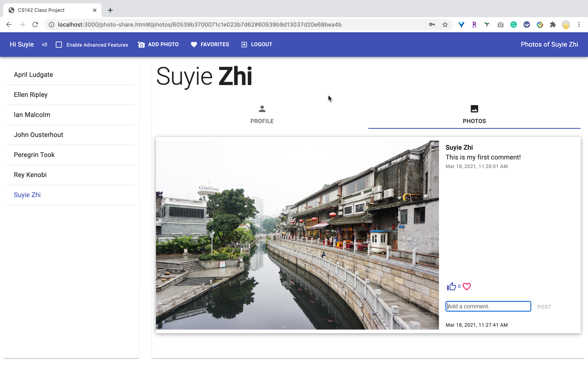Open April Ludgate in user list
588x368 pixels.
click(71, 75)
